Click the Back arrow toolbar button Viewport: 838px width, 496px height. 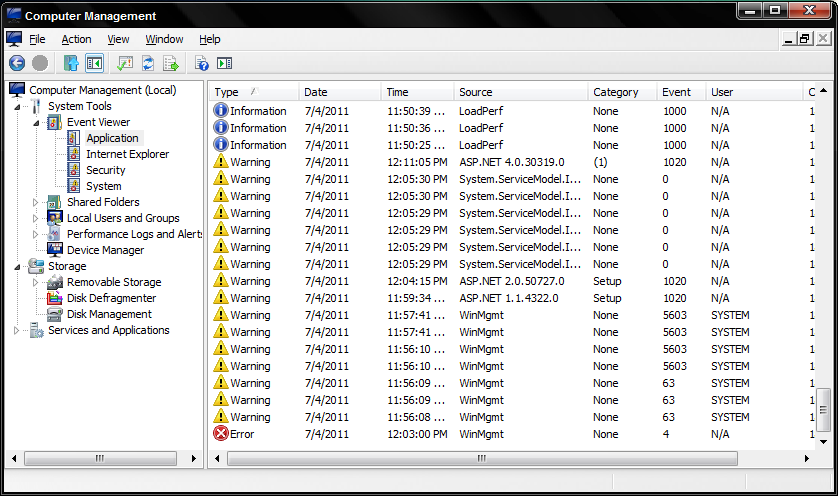(16, 63)
